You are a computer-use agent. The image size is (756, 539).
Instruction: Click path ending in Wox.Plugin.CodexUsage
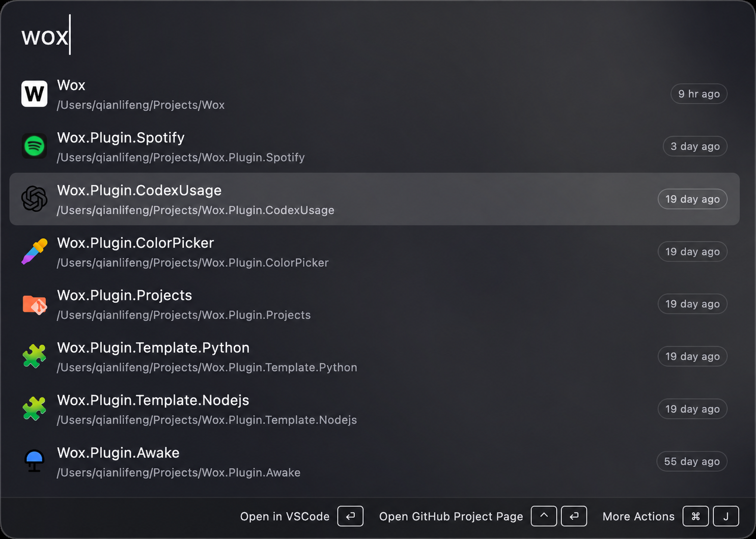pos(195,210)
